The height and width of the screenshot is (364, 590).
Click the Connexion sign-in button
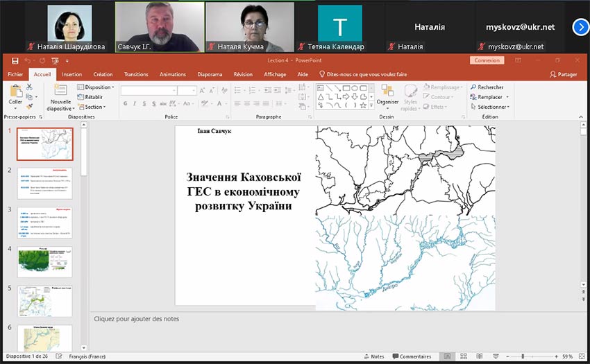pos(487,60)
